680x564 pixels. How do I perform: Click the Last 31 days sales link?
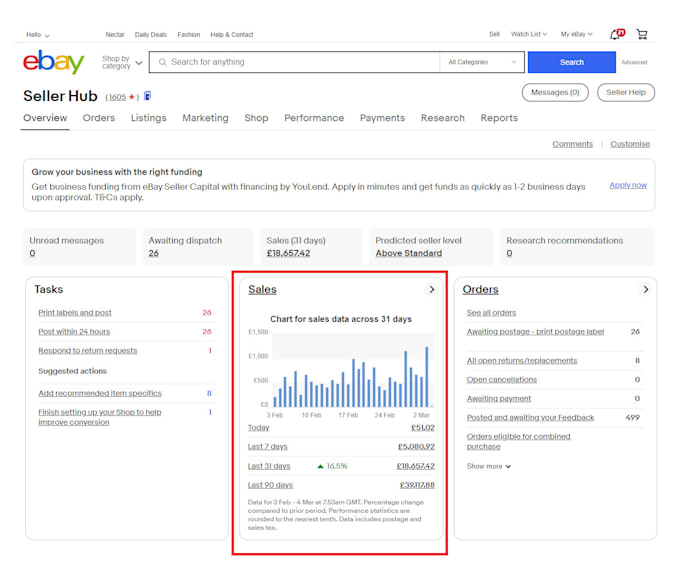[x=269, y=466]
